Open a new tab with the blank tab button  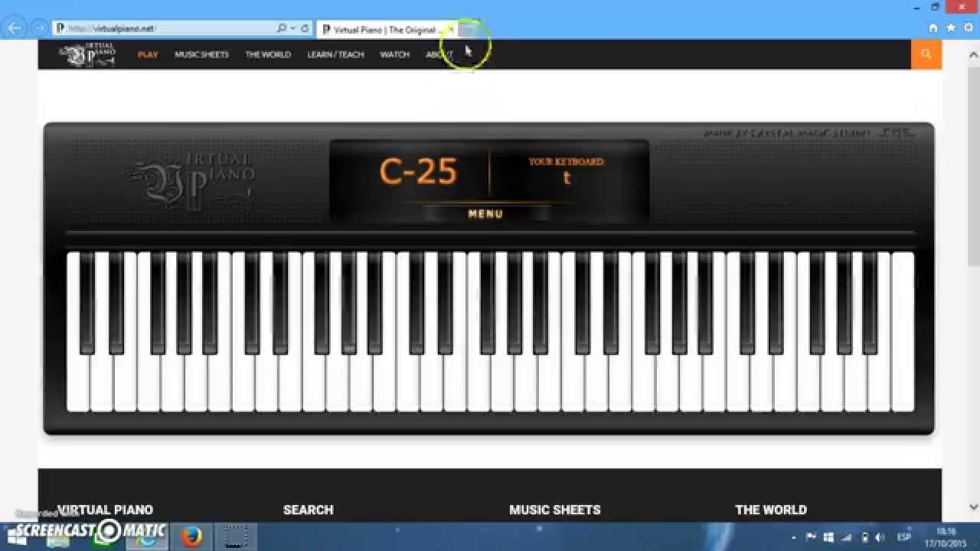469,29
